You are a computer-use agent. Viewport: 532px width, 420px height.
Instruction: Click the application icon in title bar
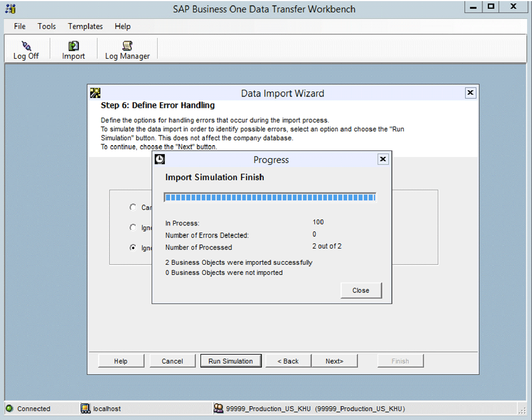pos(11,9)
